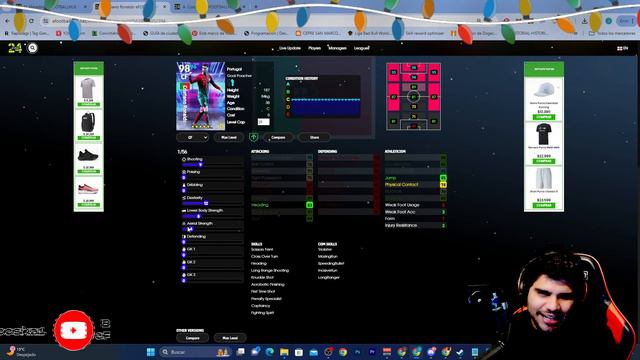Click the Level Cap input field
Image resolution: width=640 pixels, height=360 pixels.
click(263, 122)
